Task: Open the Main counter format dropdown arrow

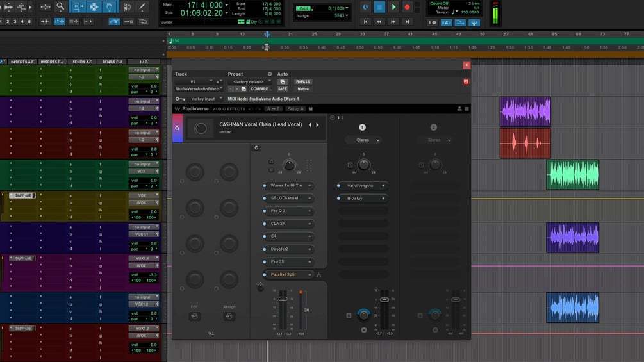Action: point(227,5)
